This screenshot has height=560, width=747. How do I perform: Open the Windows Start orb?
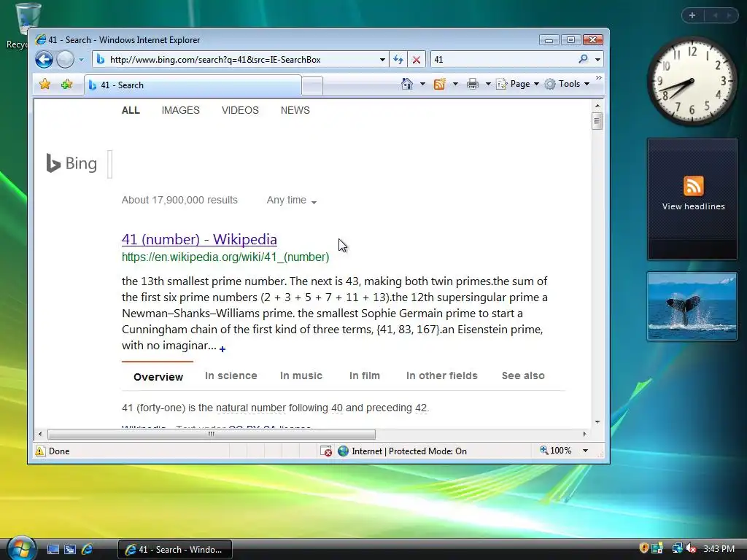(x=21, y=548)
